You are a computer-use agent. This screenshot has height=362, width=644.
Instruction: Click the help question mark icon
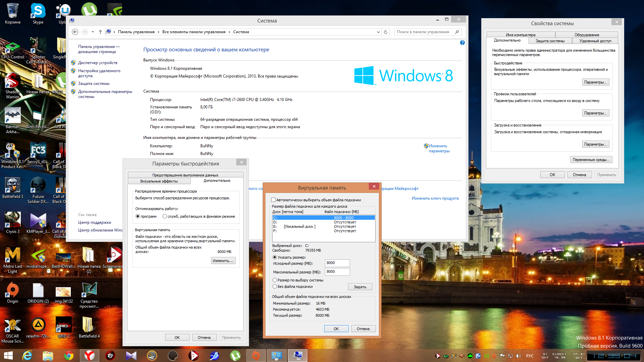(462, 43)
